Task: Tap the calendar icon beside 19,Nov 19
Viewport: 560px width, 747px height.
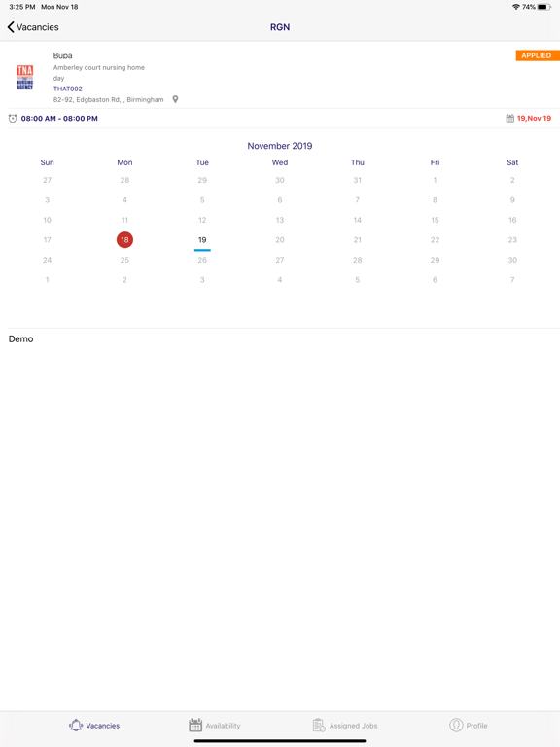Action: point(510,118)
